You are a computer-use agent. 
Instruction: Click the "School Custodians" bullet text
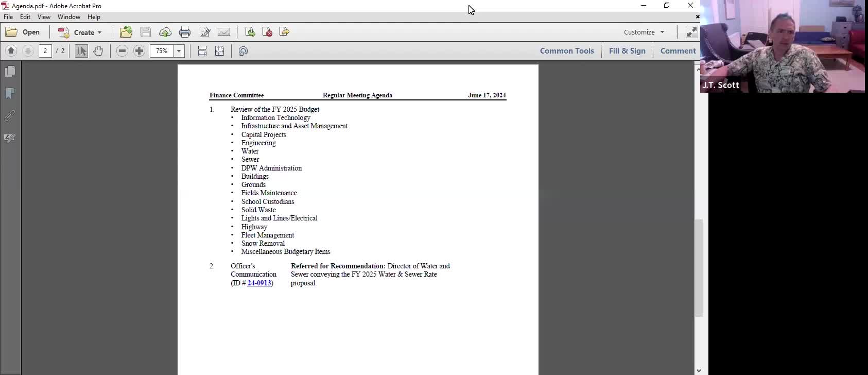point(268,202)
